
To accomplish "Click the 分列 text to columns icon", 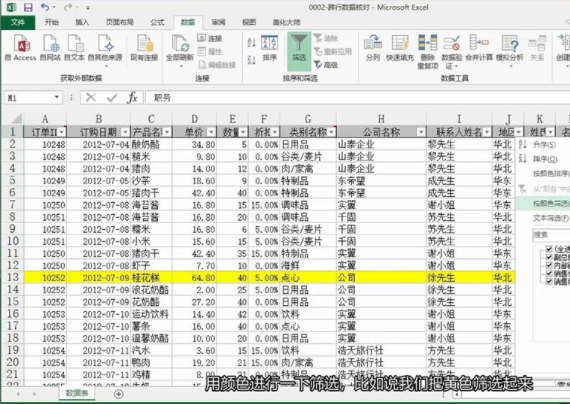I will point(373,48).
